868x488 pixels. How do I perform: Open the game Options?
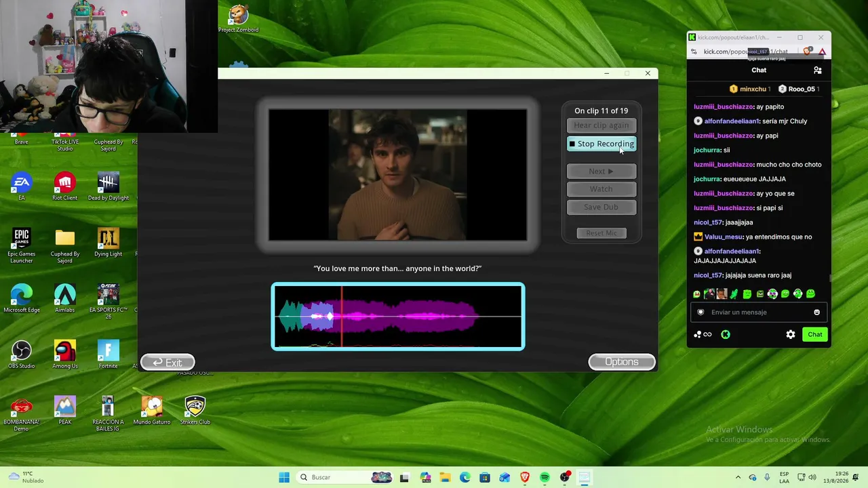click(622, 362)
